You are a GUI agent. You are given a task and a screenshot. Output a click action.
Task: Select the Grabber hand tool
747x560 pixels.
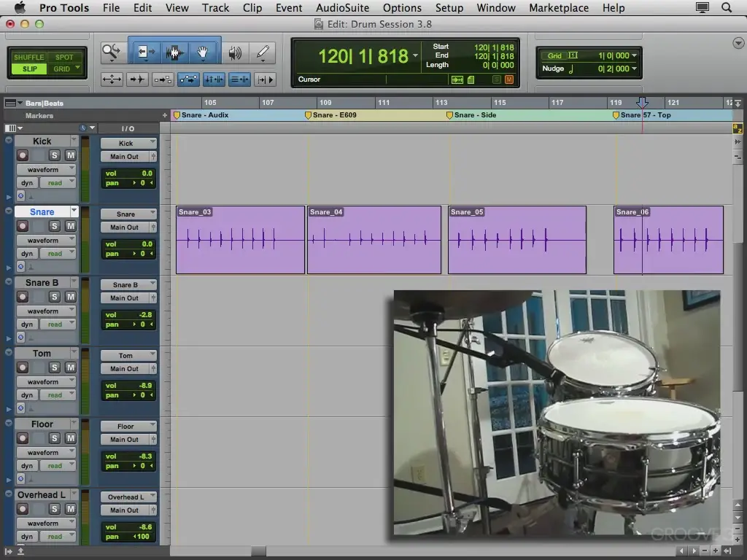(x=203, y=52)
